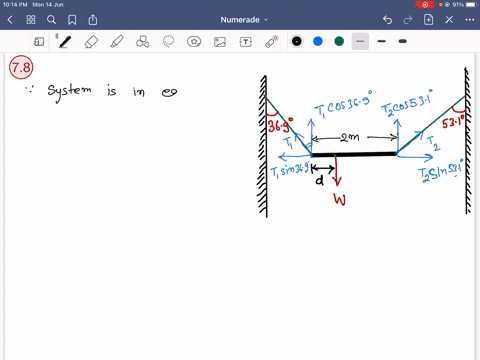Open the search magnifier
This screenshot has width=480, height=360.
point(51,20)
